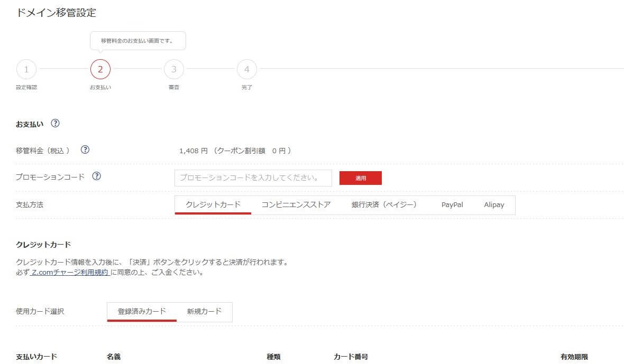Click step 2 お支払い circle
This screenshot has width=624, height=364.
click(x=100, y=69)
